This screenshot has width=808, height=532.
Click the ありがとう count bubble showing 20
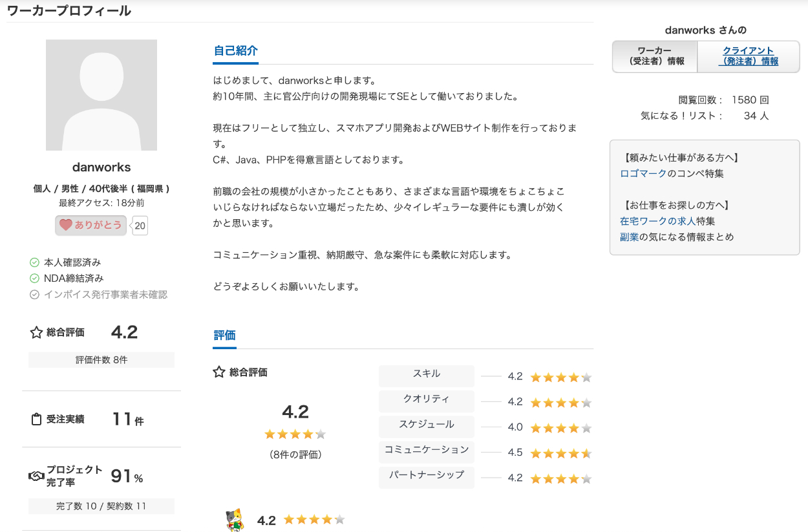pyautogui.click(x=140, y=226)
